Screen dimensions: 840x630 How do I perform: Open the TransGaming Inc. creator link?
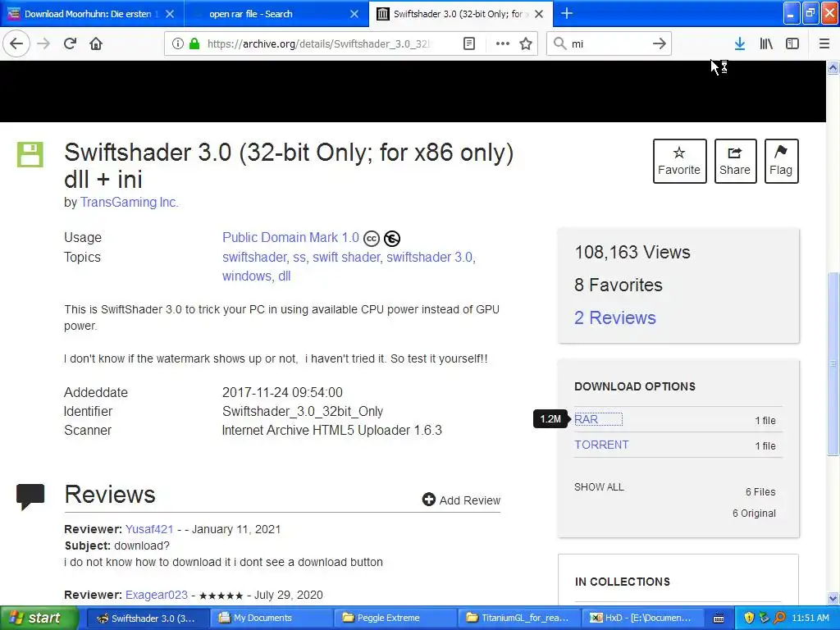pyautogui.click(x=129, y=202)
